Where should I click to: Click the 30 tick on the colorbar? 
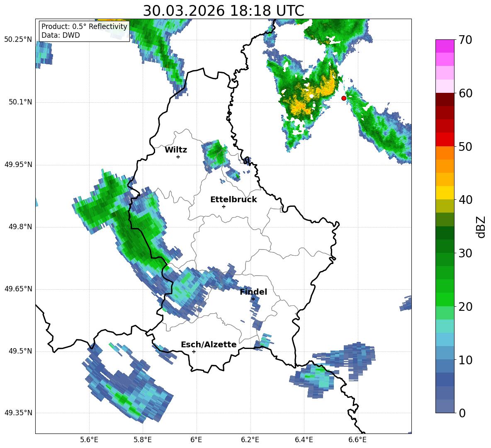click(x=465, y=253)
